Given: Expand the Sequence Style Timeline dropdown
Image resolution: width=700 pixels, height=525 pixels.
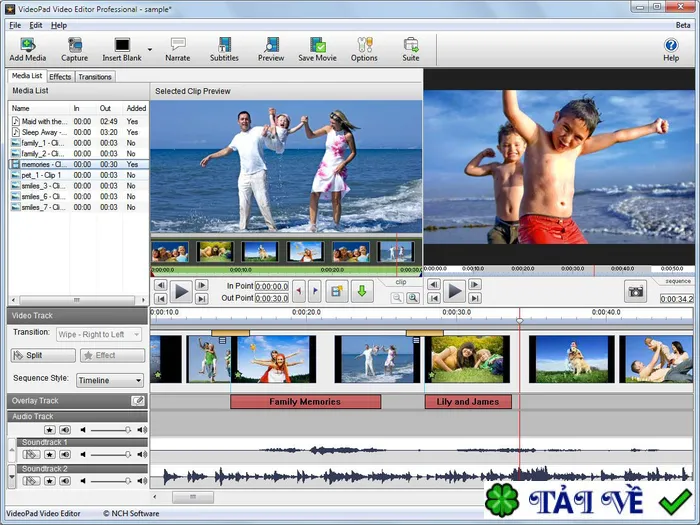Looking at the screenshot, I should 110,380.
